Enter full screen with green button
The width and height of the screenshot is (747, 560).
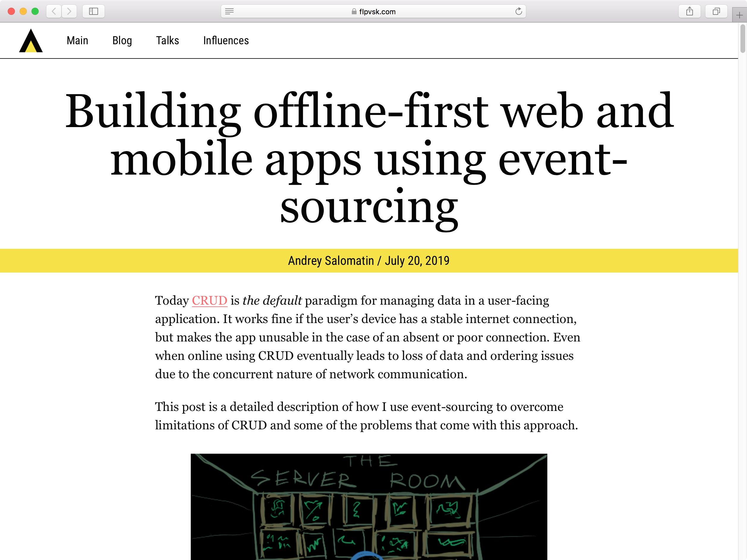(x=35, y=12)
